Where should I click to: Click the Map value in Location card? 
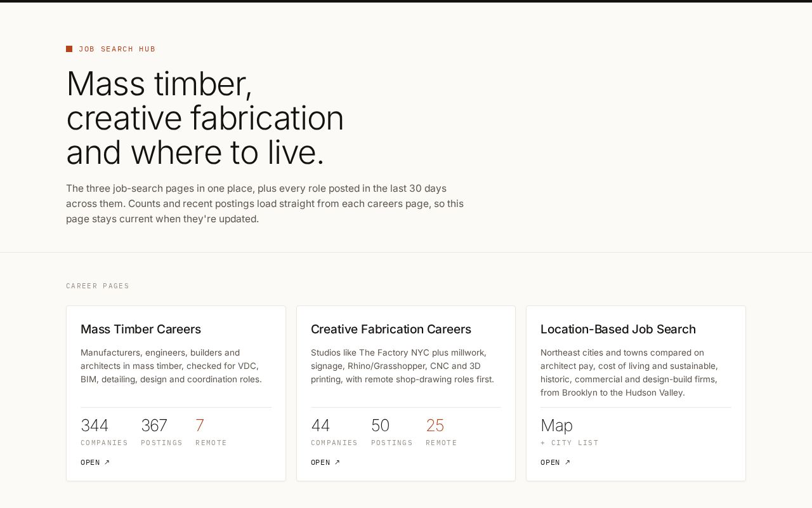[x=556, y=425]
